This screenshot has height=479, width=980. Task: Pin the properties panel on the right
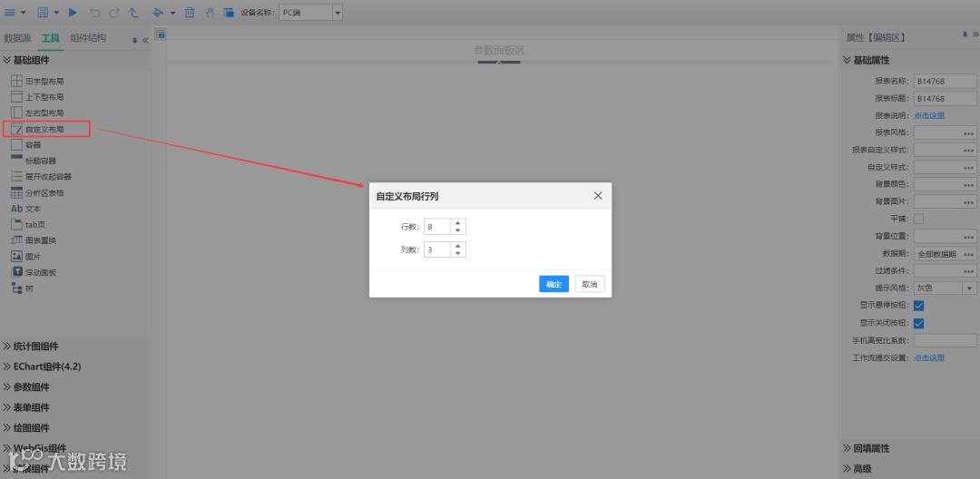coord(965,35)
